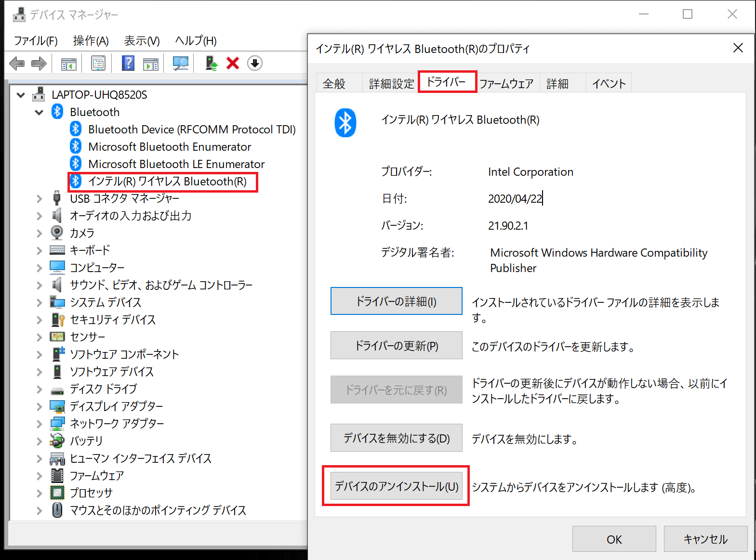The height and width of the screenshot is (560, 756).
Task: Click the ドライバーの更新(P) button
Action: pyautogui.click(x=396, y=346)
